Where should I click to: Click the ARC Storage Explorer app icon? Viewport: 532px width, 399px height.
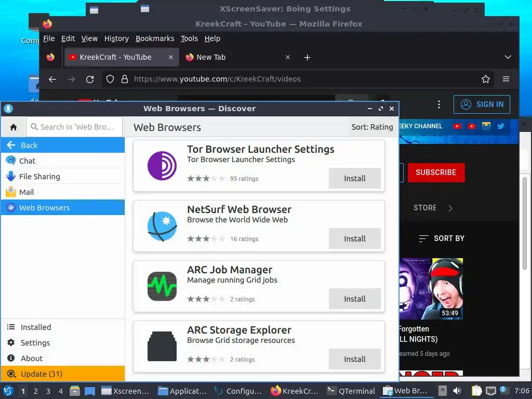(x=162, y=347)
